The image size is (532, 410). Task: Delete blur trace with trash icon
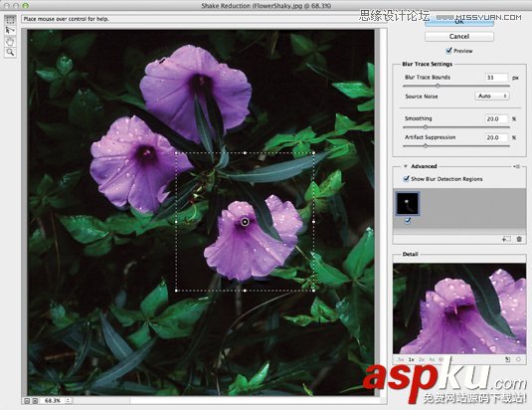click(x=519, y=239)
